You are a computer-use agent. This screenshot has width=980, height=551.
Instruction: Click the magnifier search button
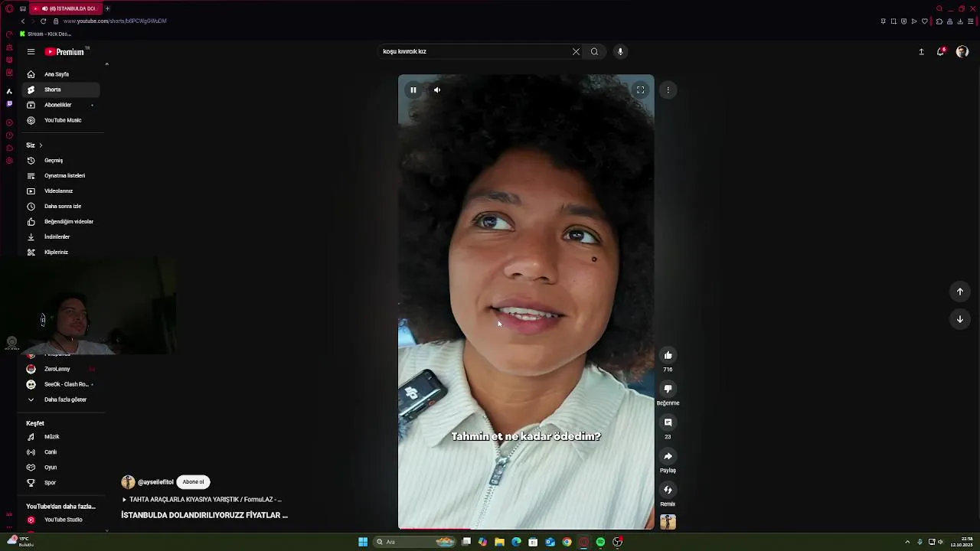point(594,51)
